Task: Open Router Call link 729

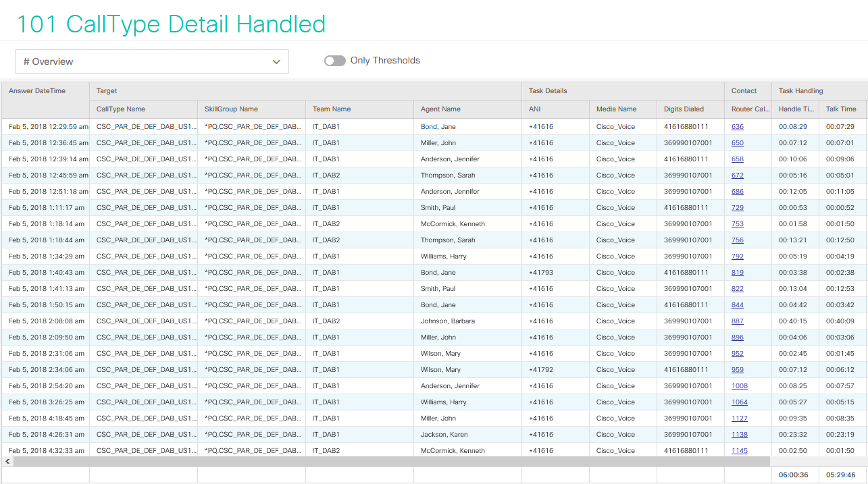Action: 738,208
